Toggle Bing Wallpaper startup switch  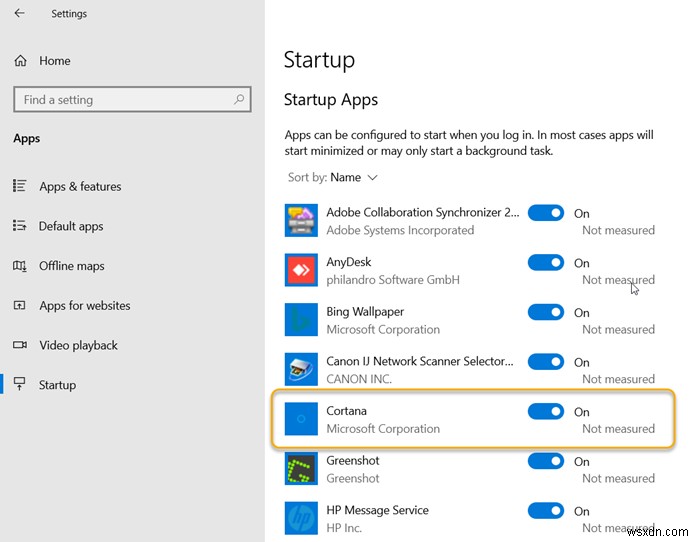[x=546, y=312]
